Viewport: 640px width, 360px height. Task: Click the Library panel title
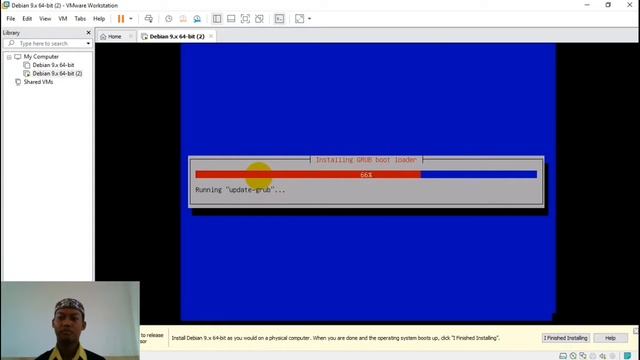pyautogui.click(x=11, y=33)
